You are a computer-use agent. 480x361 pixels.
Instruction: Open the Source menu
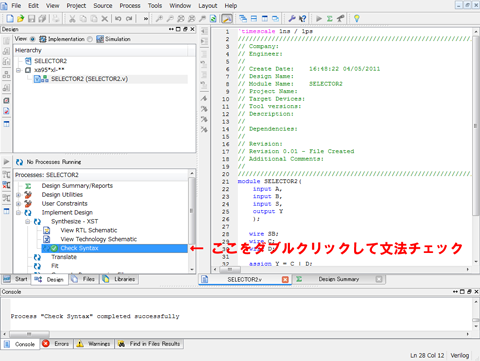tap(103, 6)
